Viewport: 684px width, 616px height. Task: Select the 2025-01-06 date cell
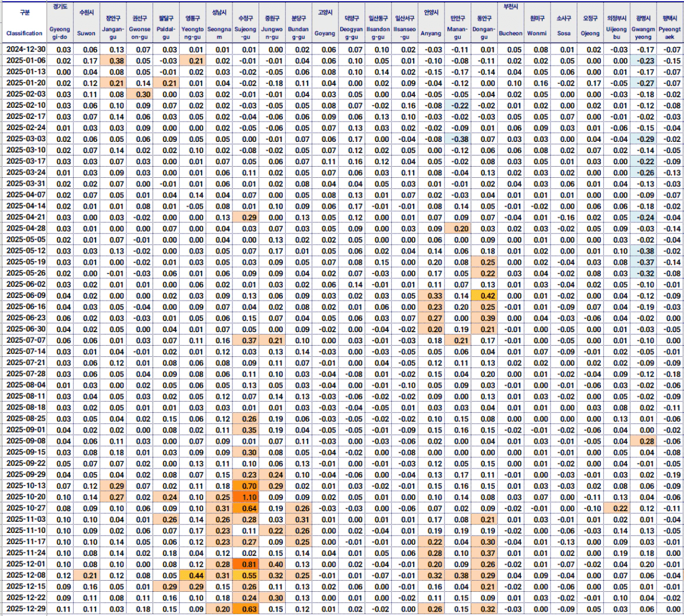[24, 61]
